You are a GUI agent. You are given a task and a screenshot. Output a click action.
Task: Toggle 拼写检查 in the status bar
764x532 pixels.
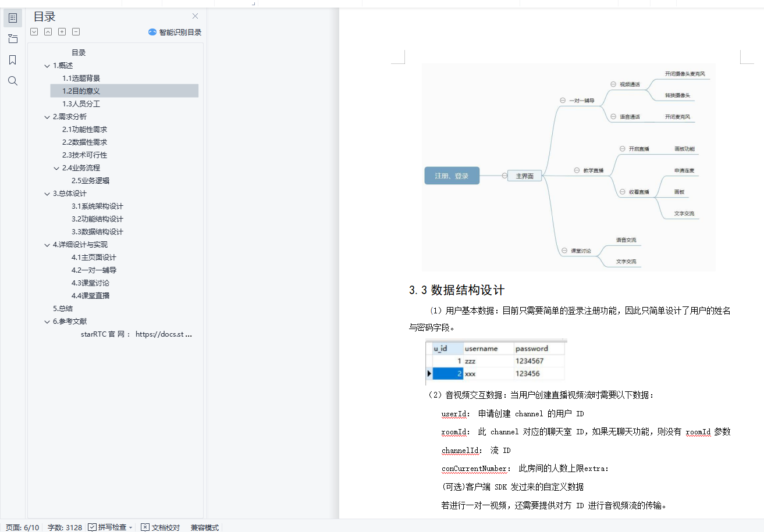point(107,527)
